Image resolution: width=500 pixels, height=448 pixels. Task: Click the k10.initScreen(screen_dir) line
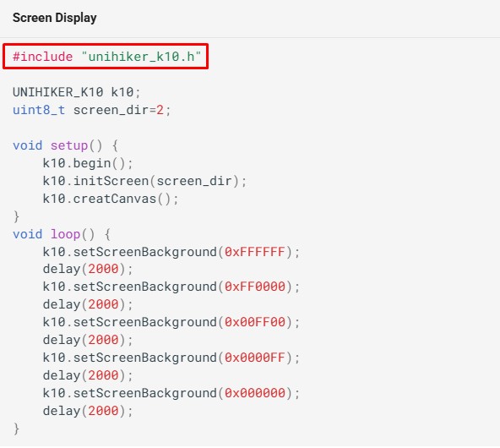click(x=144, y=181)
